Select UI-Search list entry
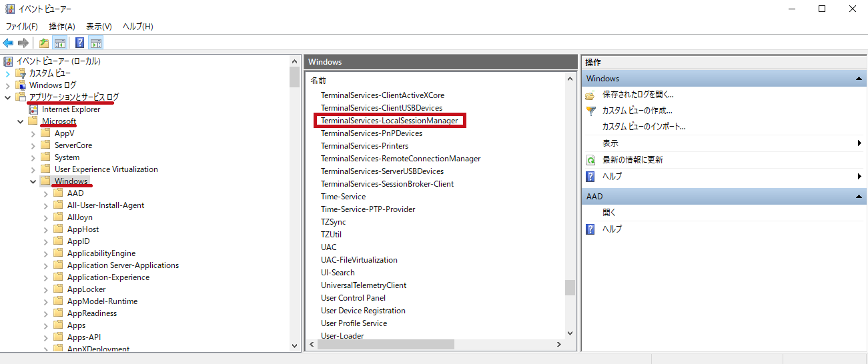868x364 pixels. [338, 273]
